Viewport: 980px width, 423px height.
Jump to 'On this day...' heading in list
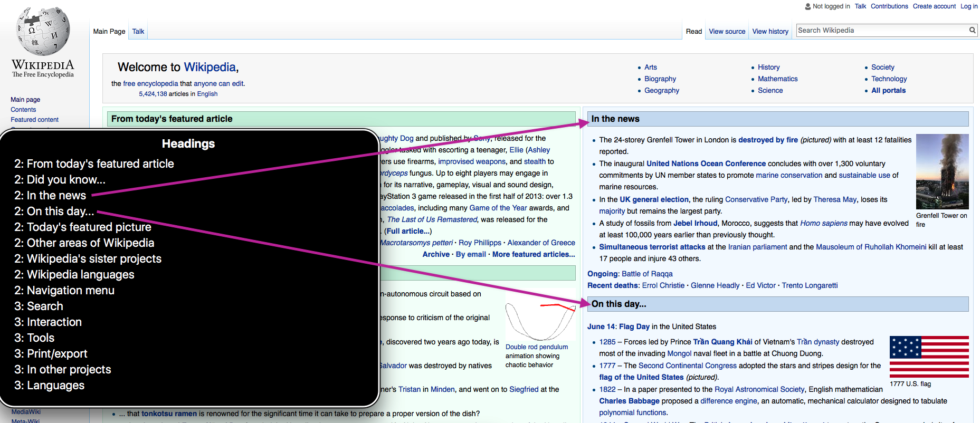pos(54,211)
